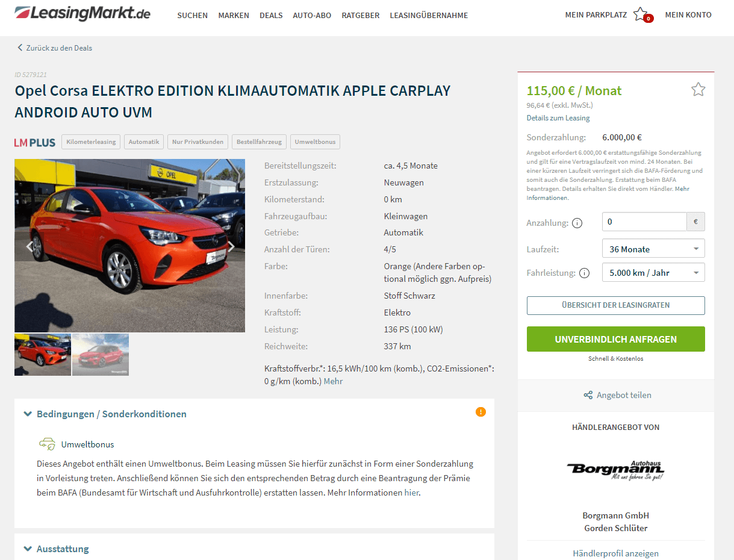Show next car photo with right arrow
This screenshot has height=560, width=734.
[231, 246]
